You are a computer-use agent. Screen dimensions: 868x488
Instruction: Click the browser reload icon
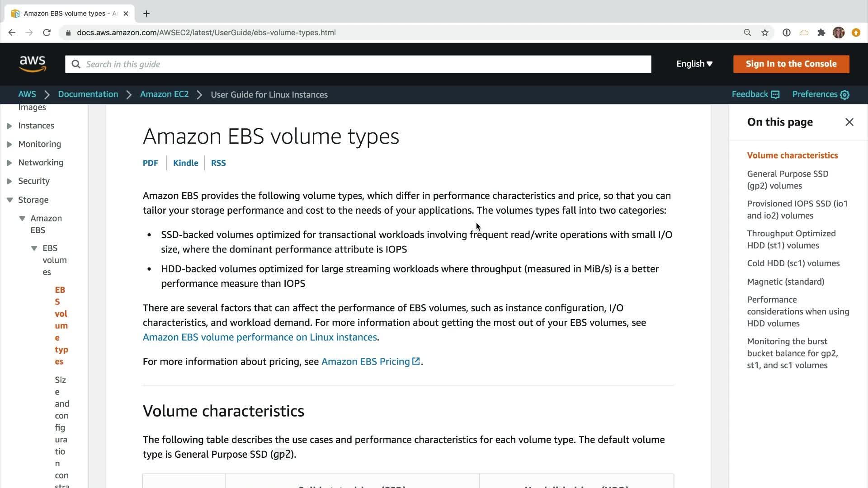tap(47, 33)
